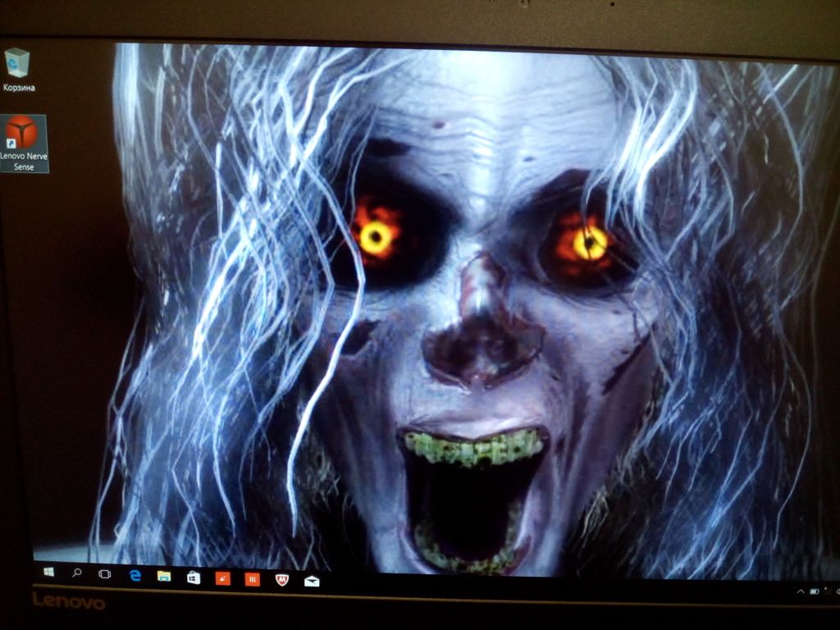Click the battery status tray icon

click(x=815, y=591)
